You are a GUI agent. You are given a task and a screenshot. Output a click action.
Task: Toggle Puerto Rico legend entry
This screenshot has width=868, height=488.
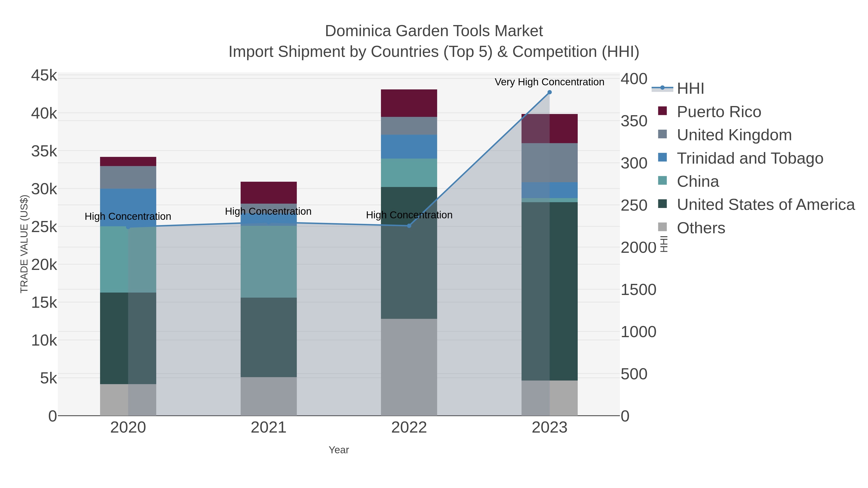pos(709,112)
